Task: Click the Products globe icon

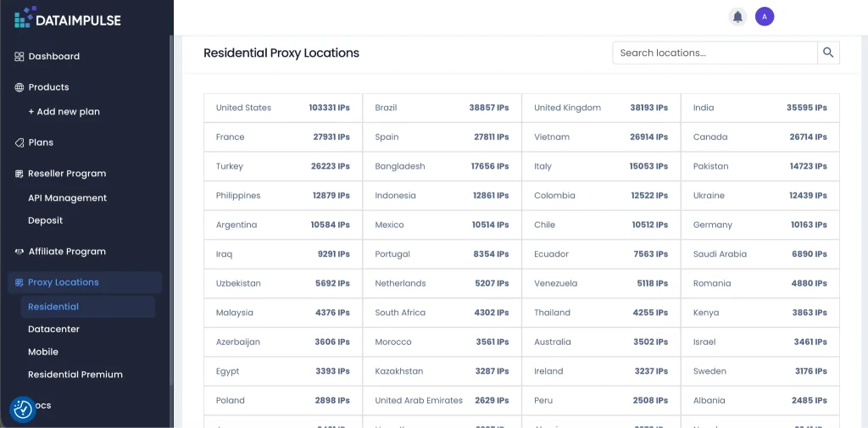Action: 19,87
